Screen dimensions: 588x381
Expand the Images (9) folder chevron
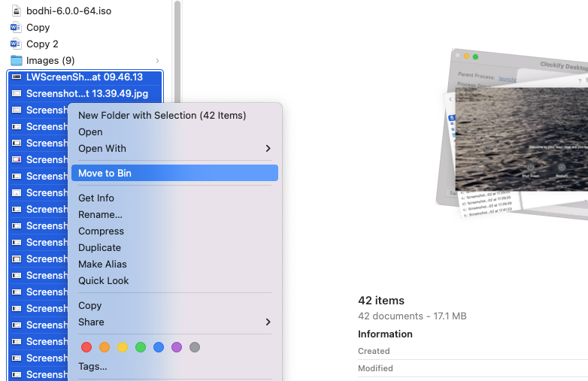click(157, 61)
